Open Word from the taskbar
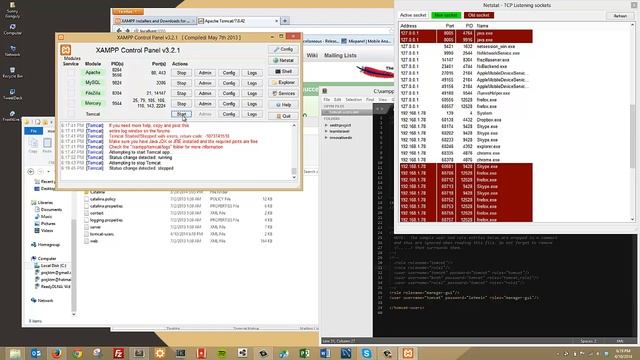This screenshot has width=640, height=360. (325, 353)
